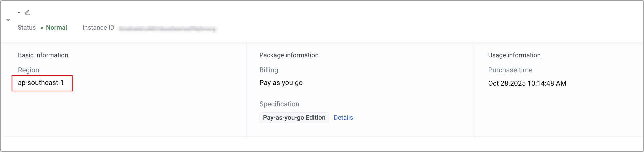The height and width of the screenshot is (152, 644).
Task: Click the Instance ID label
Action: click(x=98, y=28)
